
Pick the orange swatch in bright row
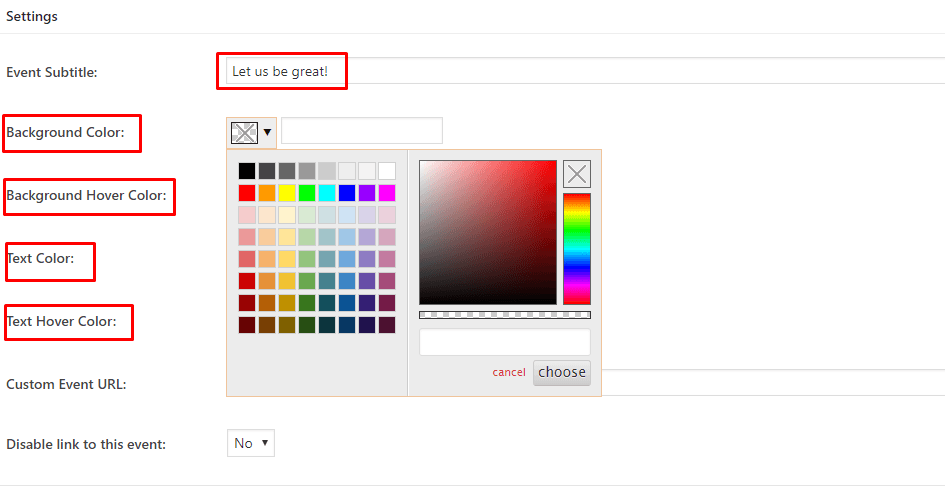pyautogui.click(x=267, y=193)
